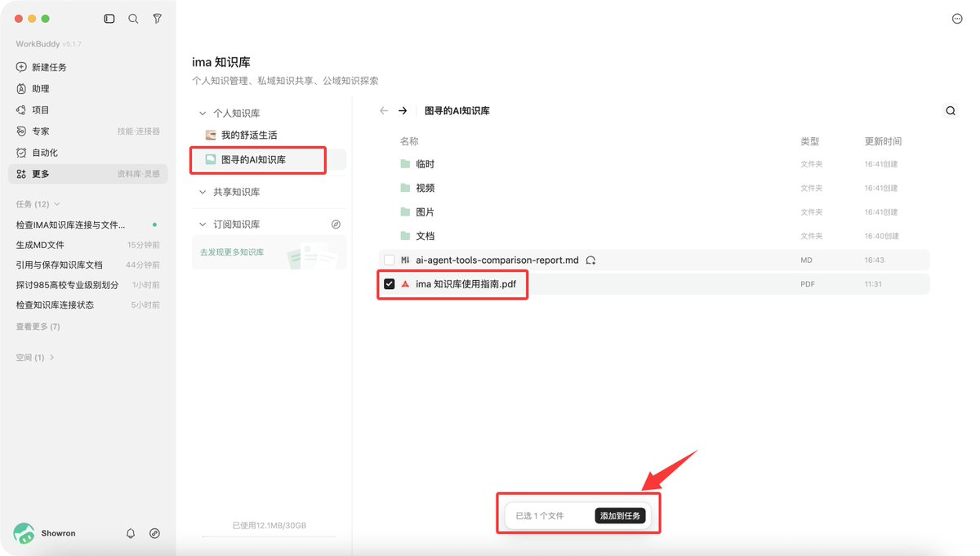Search inside the knowledge base
This screenshot has height=556, width=980.
tap(951, 111)
